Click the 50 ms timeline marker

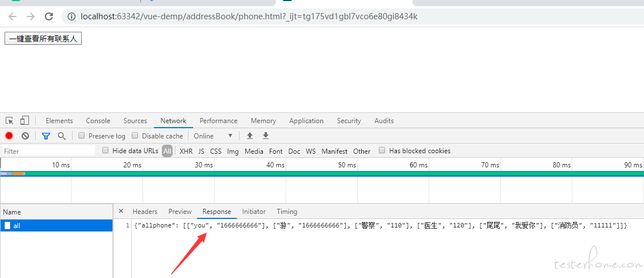[x=347, y=165]
